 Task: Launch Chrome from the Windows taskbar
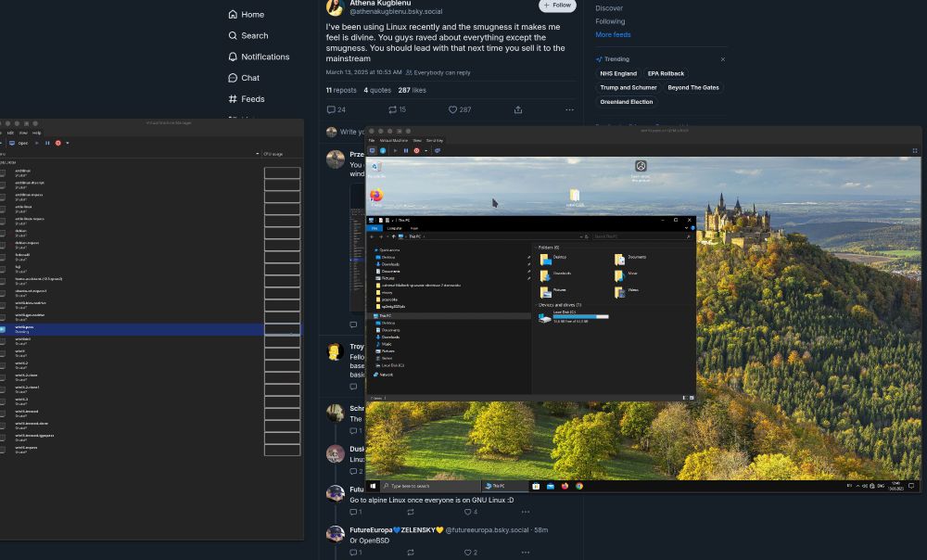579,486
